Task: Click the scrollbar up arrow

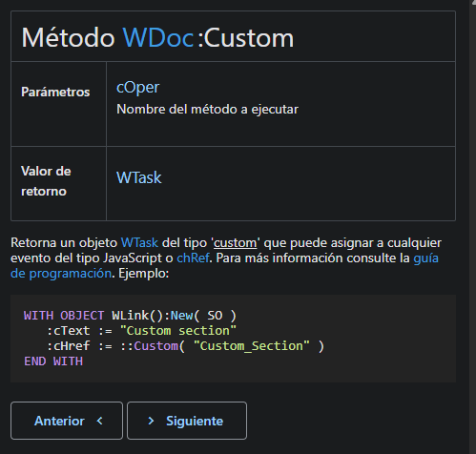Action: pos(473,2)
